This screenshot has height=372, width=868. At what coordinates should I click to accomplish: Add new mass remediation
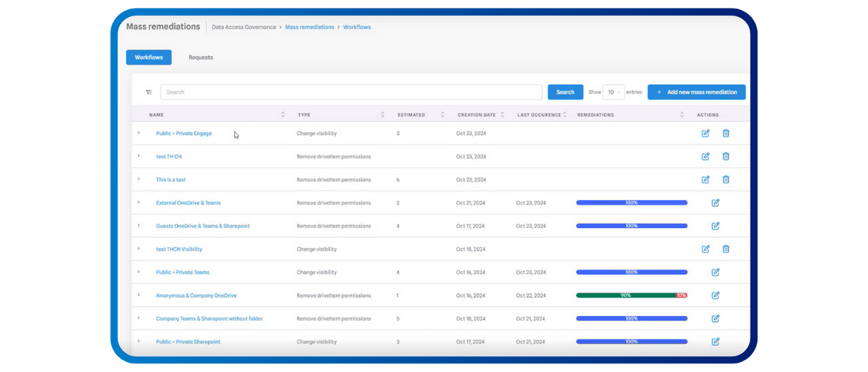pos(696,92)
